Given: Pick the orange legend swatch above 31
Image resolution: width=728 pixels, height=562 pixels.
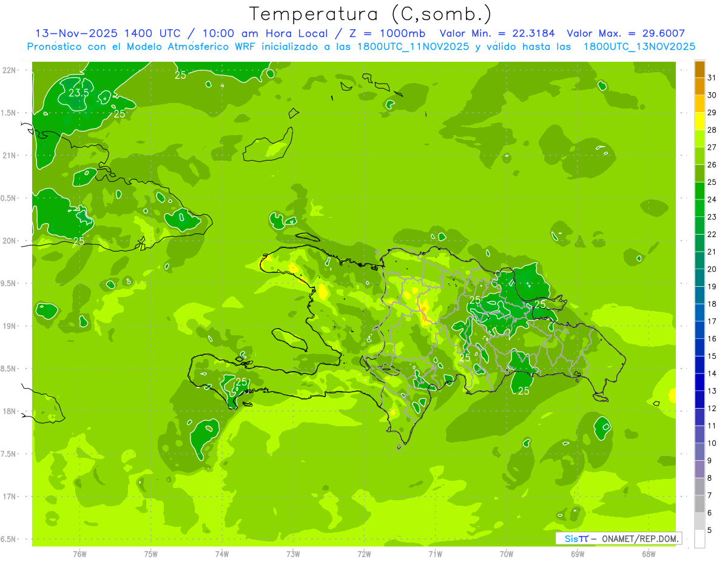Looking at the screenshot, I should coord(699,69).
